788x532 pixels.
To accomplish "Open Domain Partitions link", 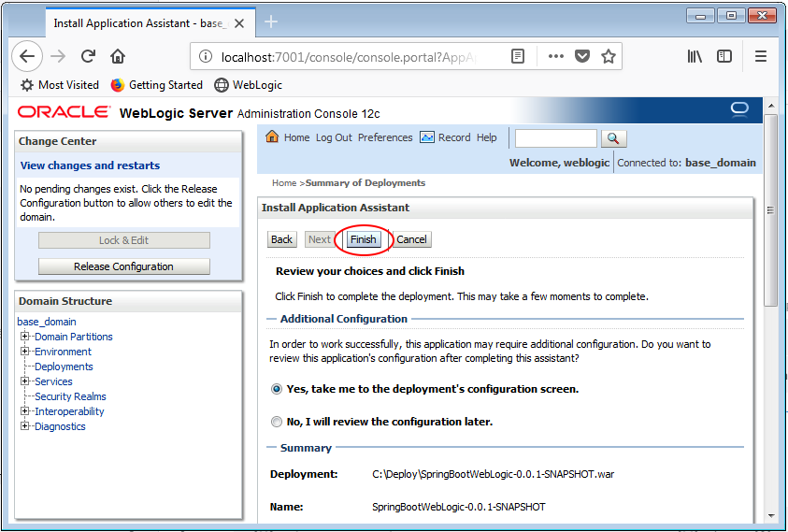I will tap(73, 337).
